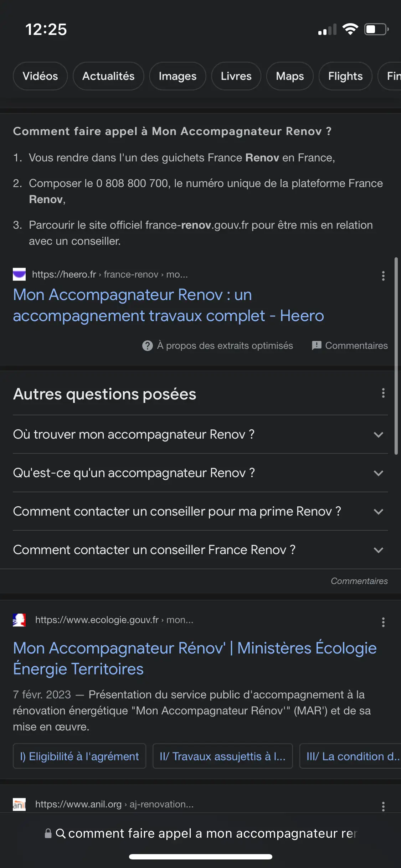Expand 'Comment contacter un conseiller pour ma prime Renov ?'

[x=379, y=511]
